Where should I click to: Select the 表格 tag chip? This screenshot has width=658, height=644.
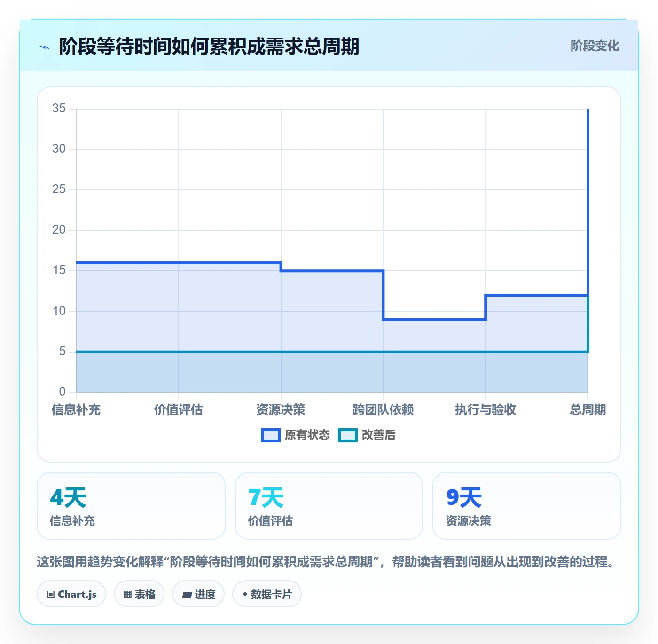click(139, 594)
